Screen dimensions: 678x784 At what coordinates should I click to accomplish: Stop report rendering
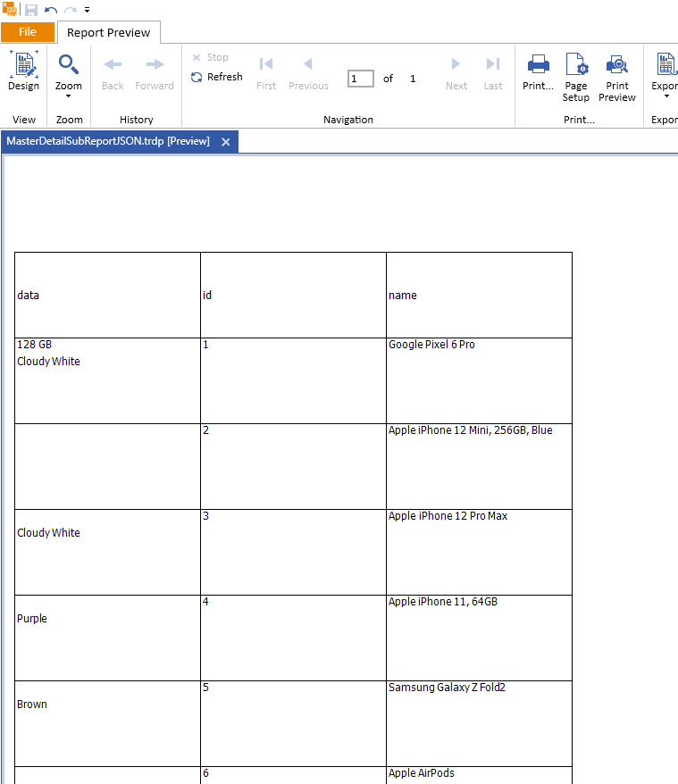tap(211, 57)
